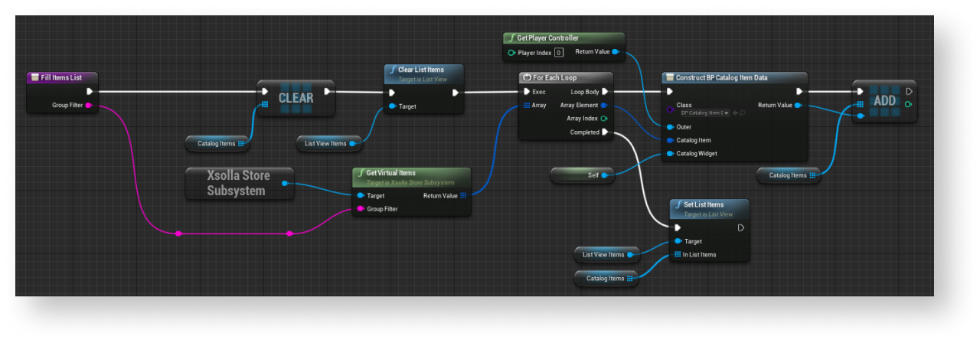Screen dimensions: 980x343
Task: Click the Completed exec pin on For Each Loop
Action: point(605,132)
